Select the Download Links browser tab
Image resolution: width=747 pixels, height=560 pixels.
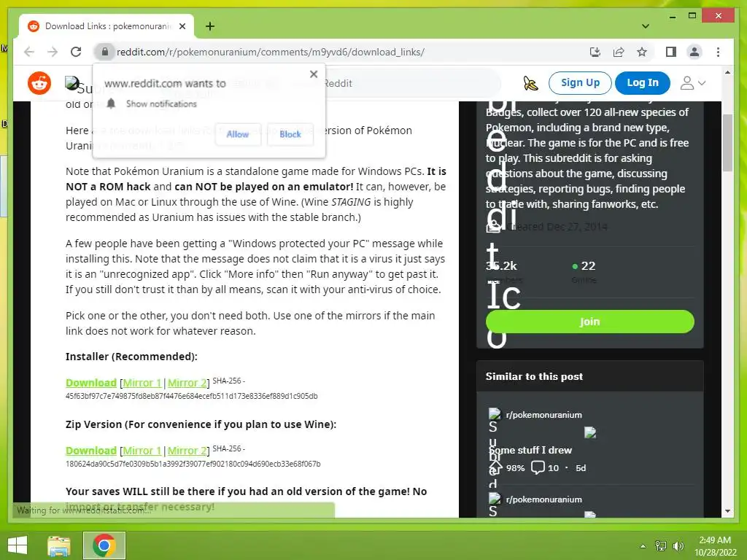[x=107, y=26]
